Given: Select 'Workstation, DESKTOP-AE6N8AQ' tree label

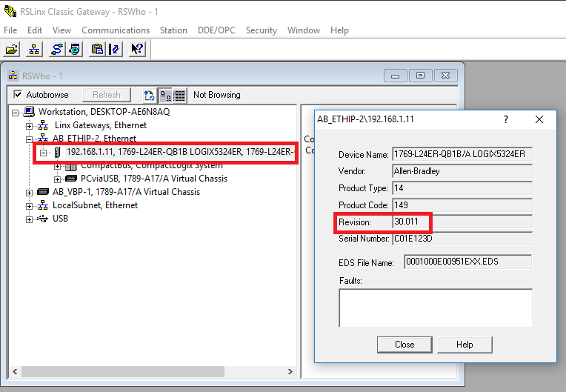Looking at the screenshot, I should (104, 112).
